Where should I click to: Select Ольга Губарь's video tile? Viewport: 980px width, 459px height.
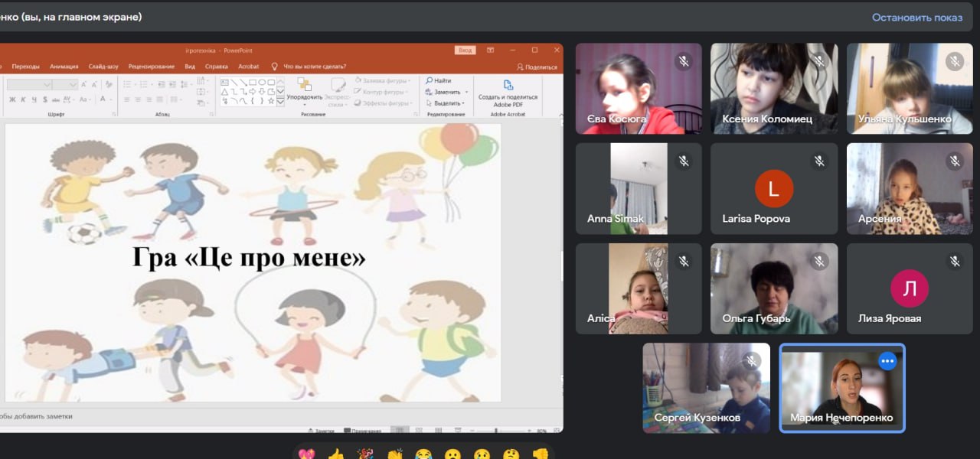(x=774, y=288)
